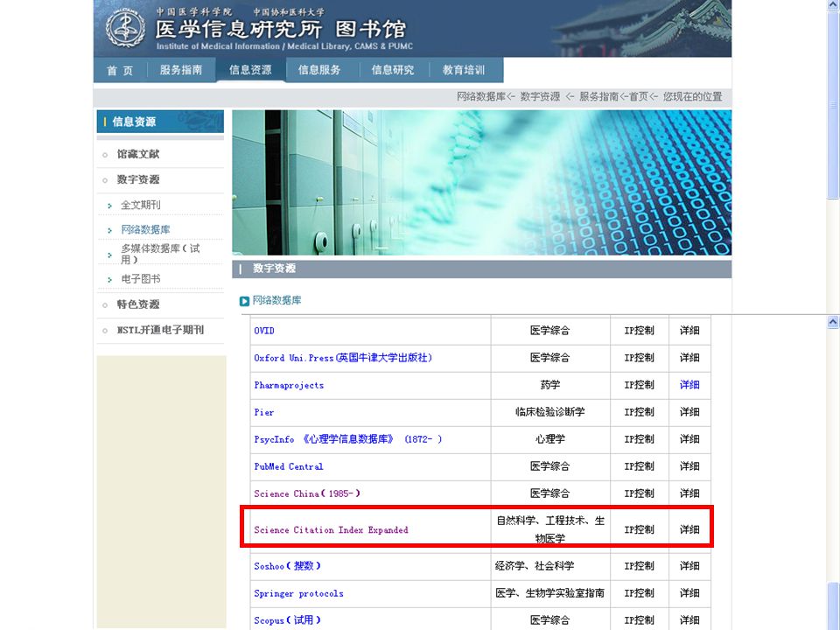Viewport: 840px width, 630px height.
Task: Open the 服务指南 navigation tab
Action: click(181, 70)
